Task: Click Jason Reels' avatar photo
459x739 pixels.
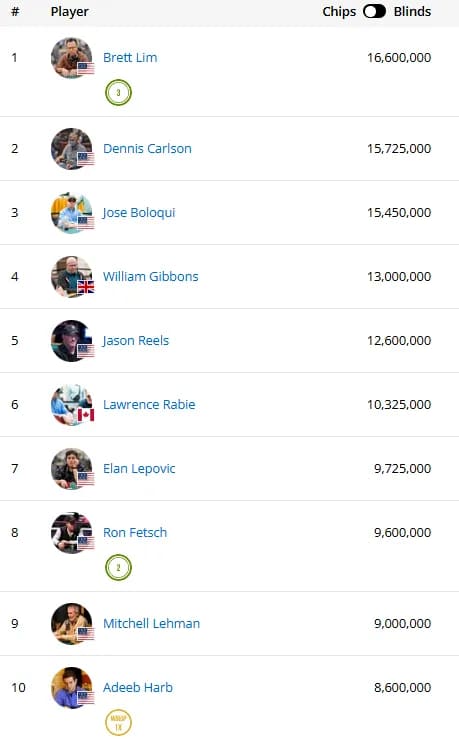Action: point(72,341)
